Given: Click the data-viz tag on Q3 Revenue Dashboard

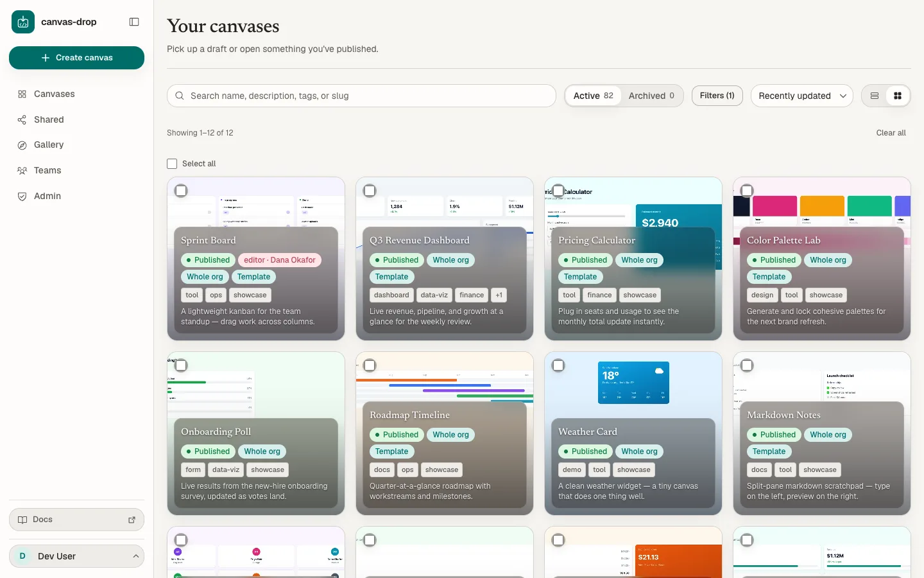Looking at the screenshot, I should click(x=434, y=295).
